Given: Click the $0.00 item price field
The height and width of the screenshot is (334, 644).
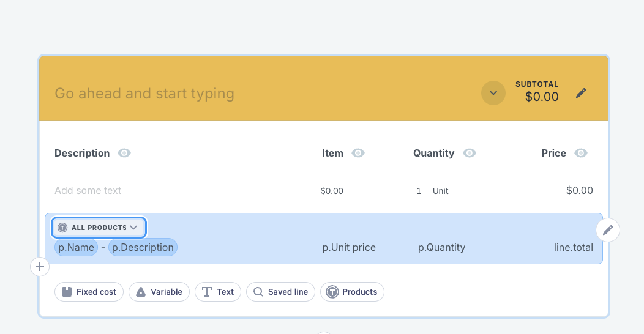Looking at the screenshot, I should coord(332,191).
